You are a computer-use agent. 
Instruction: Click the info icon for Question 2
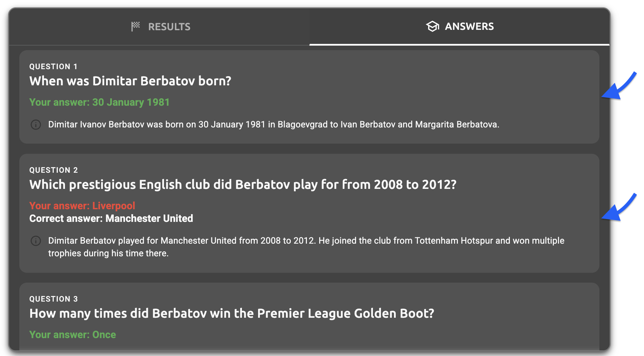click(36, 241)
